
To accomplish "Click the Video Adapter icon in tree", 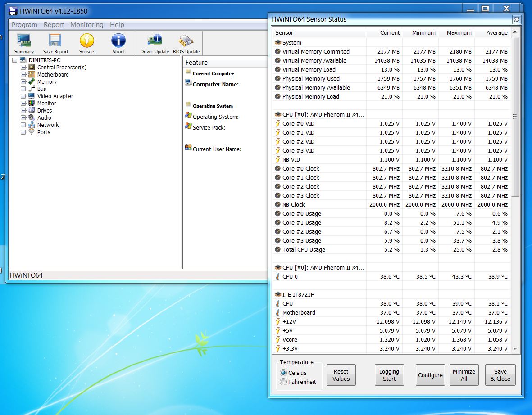I will (x=32, y=96).
